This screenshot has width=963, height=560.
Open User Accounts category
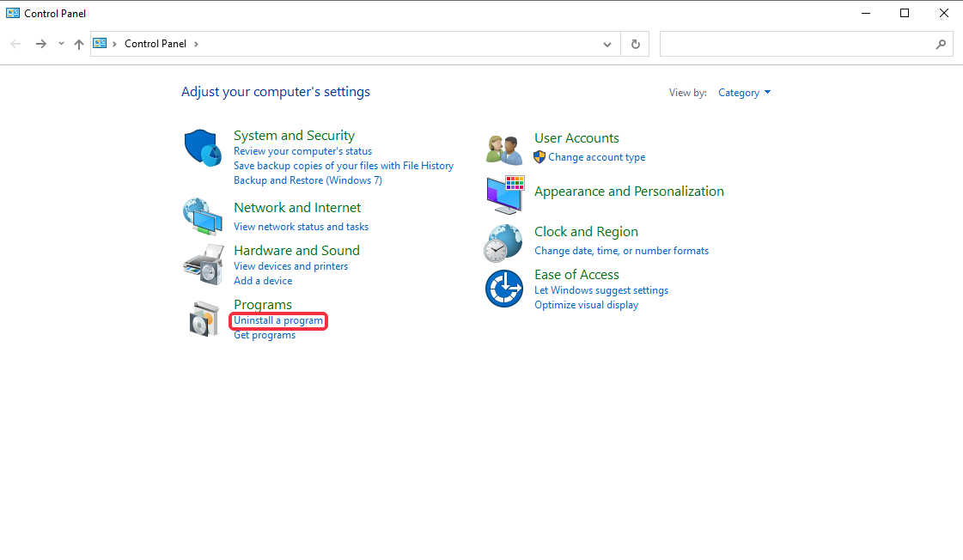coord(576,138)
